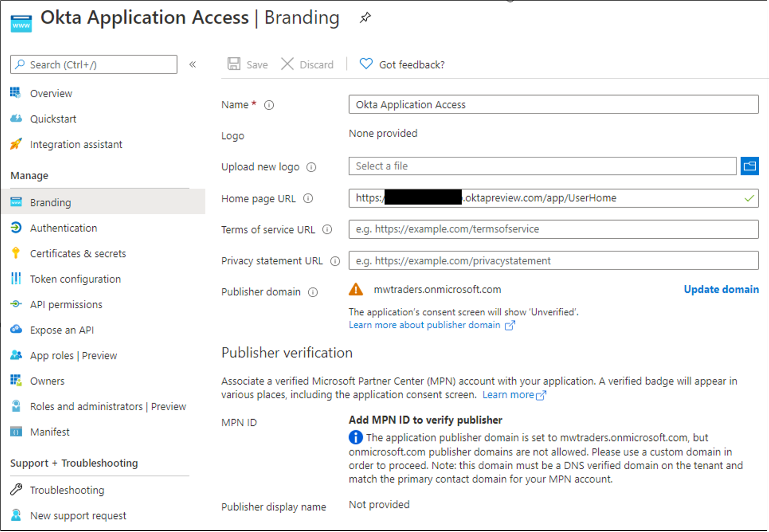This screenshot has width=769, height=532.
Task: Click the Authentication arrow icon
Action: [x=16, y=227]
